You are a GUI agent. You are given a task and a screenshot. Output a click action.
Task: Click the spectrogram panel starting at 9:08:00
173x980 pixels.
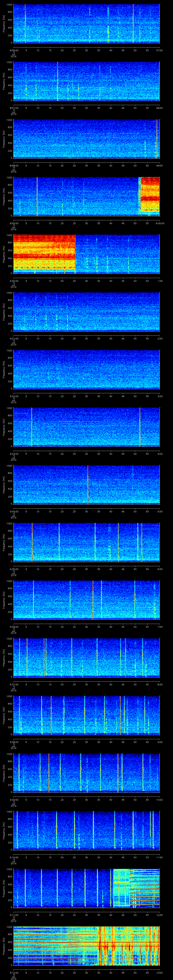pyautogui.click(x=86, y=715)
